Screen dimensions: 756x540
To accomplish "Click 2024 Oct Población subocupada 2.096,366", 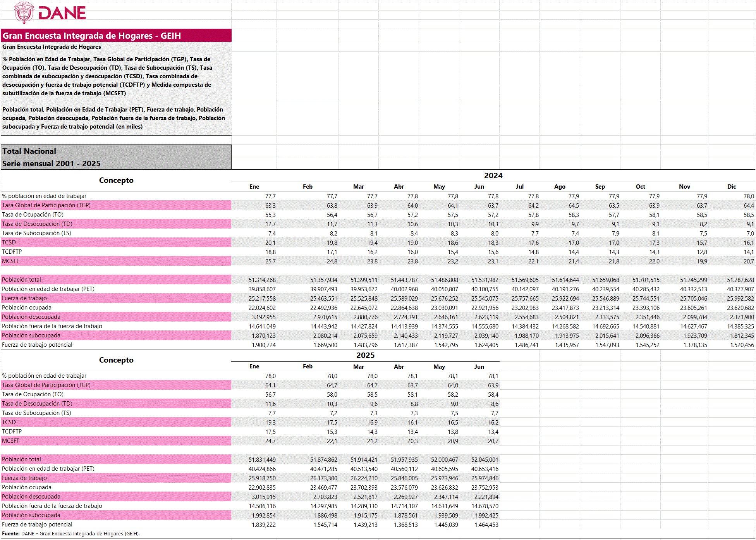I will tap(647, 336).
